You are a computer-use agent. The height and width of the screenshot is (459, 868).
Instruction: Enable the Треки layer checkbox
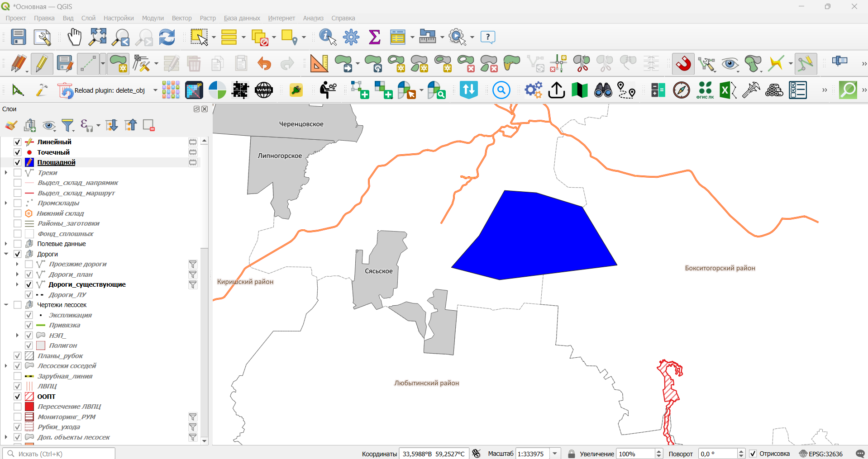pos(18,173)
